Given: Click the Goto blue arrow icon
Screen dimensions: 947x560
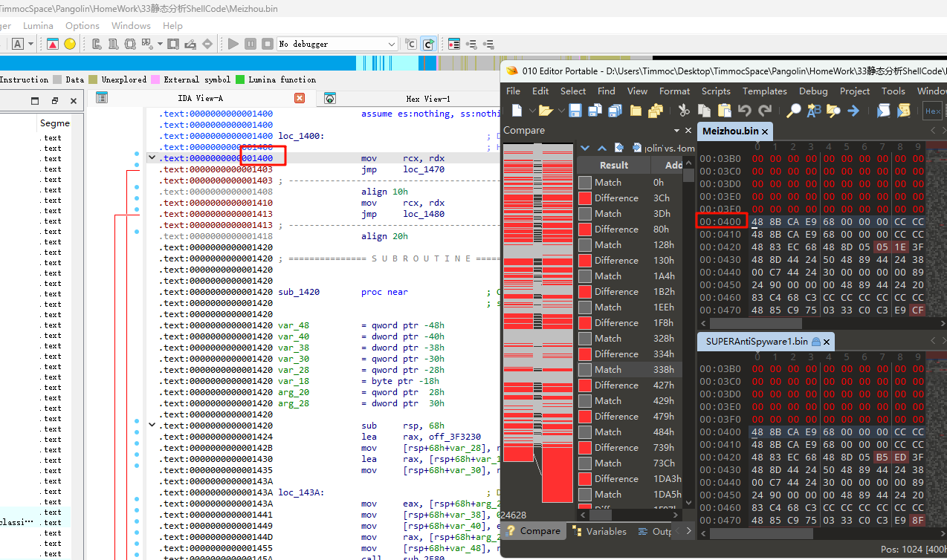Looking at the screenshot, I should coord(853,111).
